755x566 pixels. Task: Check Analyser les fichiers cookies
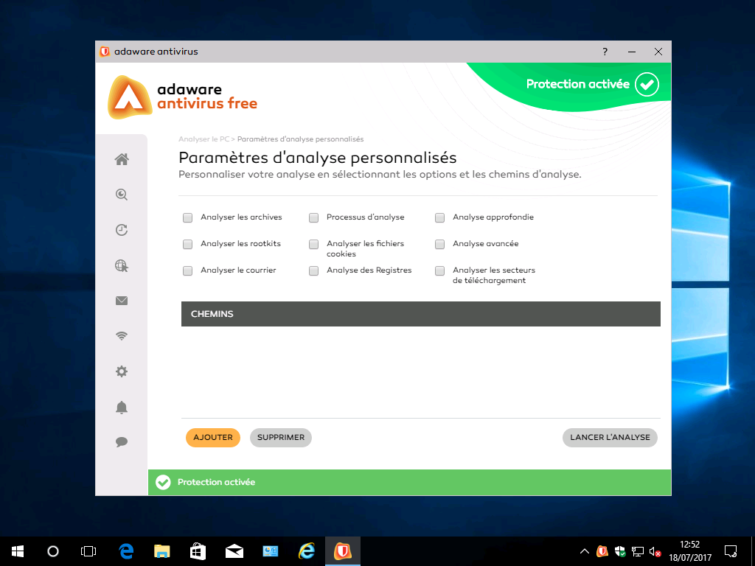pos(314,244)
